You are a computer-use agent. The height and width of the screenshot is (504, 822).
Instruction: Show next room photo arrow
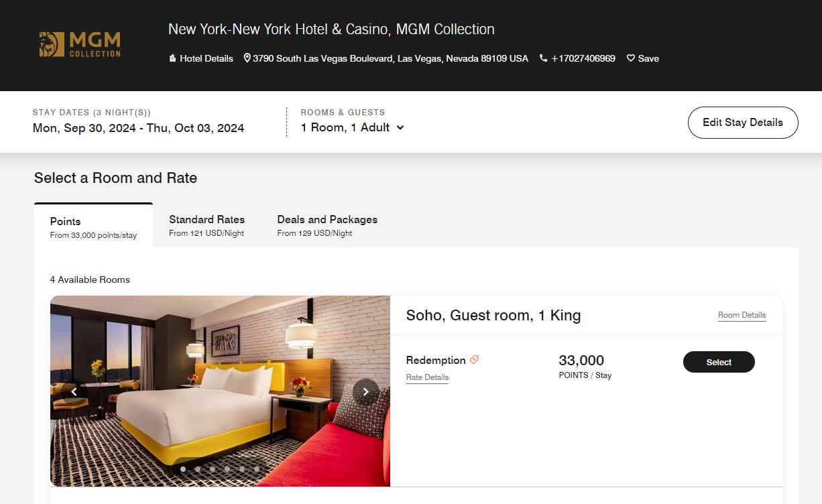tap(366, 391)
